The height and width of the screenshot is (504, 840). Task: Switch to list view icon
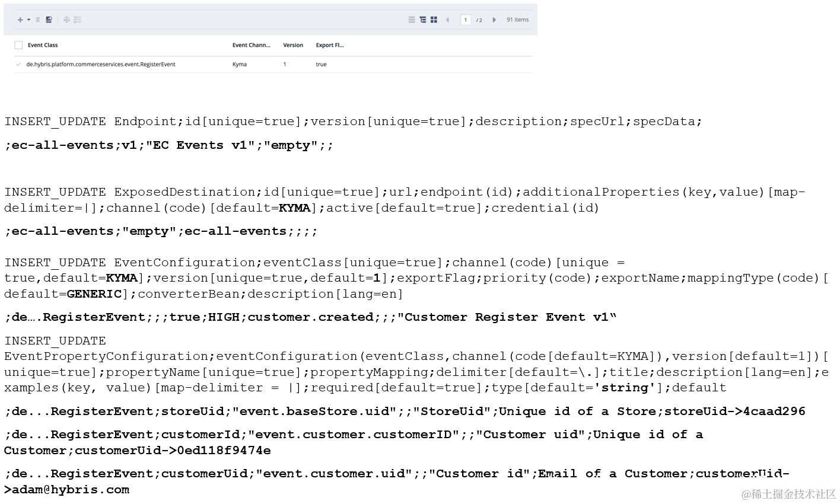click(412, 20)
